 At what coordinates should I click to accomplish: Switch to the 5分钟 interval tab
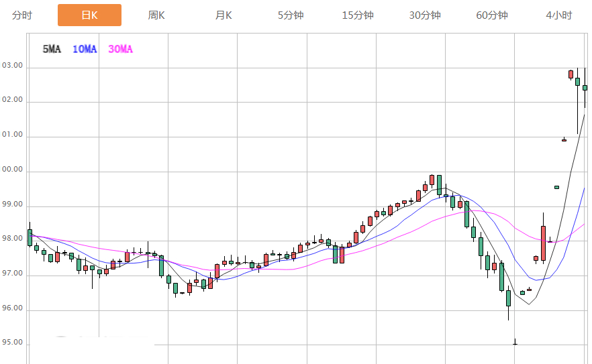point(291,15)
